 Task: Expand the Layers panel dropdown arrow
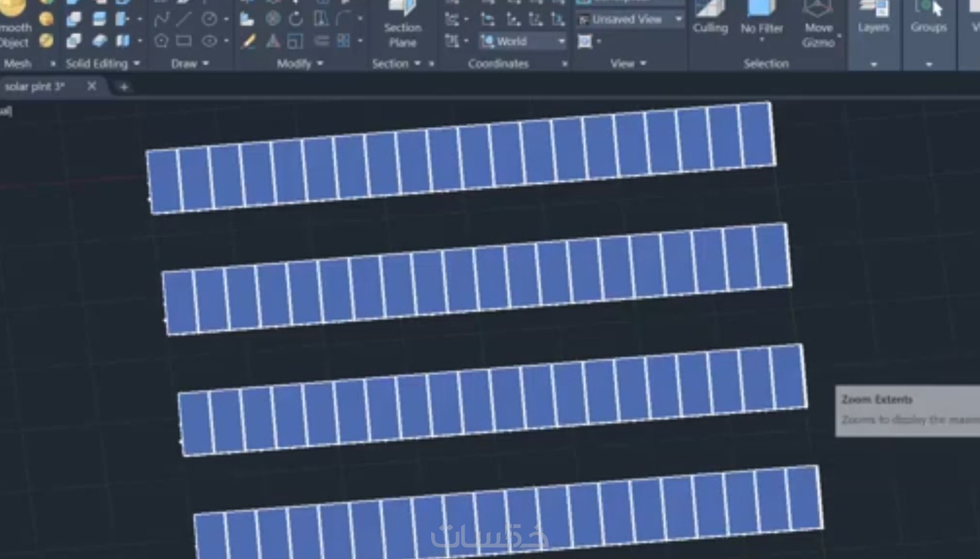873,64
